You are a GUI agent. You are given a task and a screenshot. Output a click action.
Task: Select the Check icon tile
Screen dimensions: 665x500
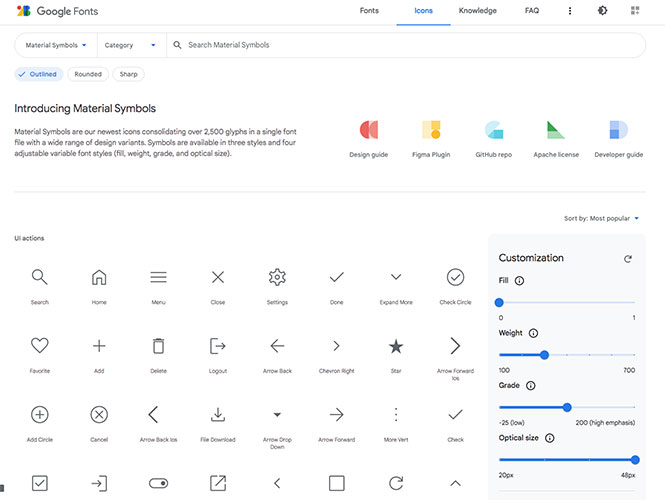455,414
